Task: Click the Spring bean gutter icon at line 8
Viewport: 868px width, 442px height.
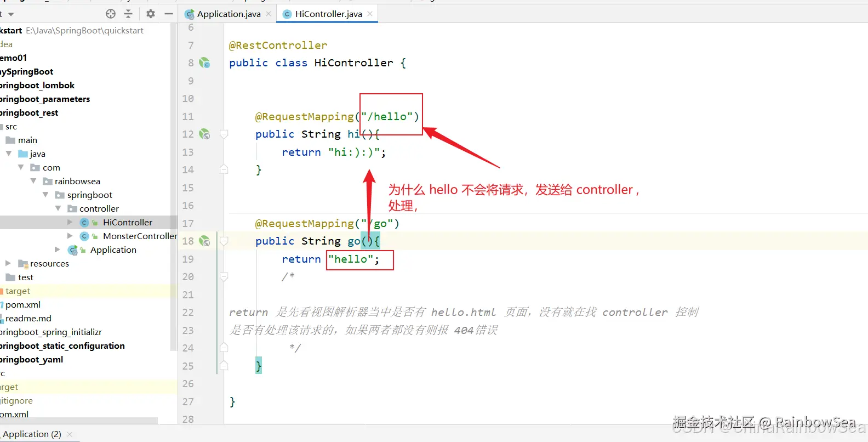Action: click(204, 63)
